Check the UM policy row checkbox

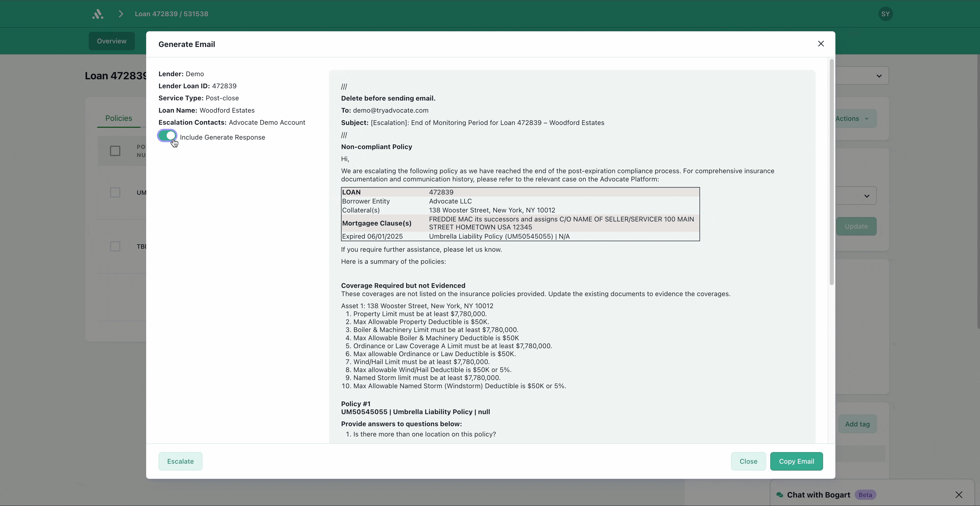[x=115, y=192]
